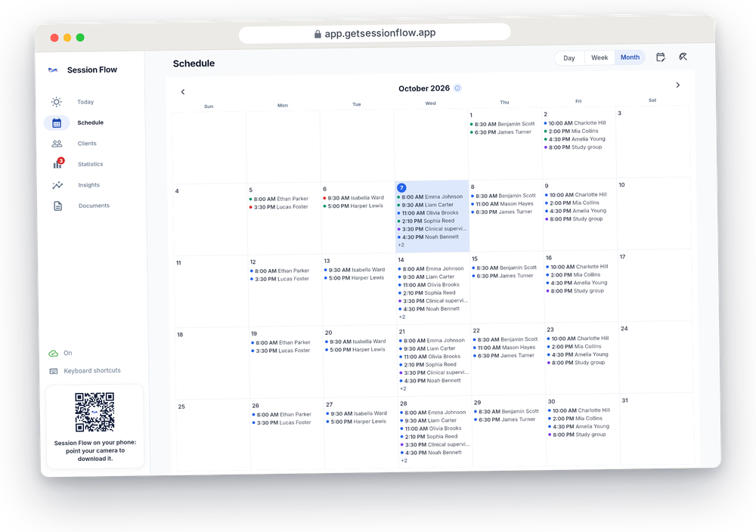The height and width of the screenshot is (532, 756).
Task: Switch to Week view
Action: (x=600, y=57)
